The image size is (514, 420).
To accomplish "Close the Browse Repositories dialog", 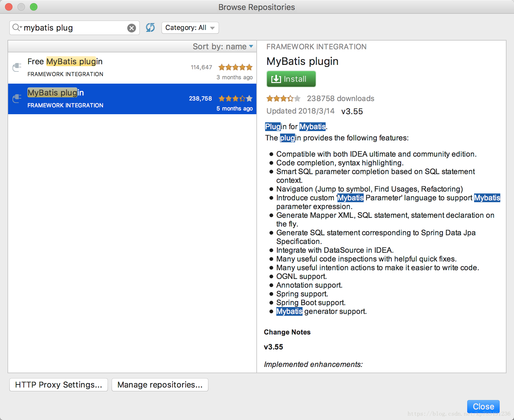I will (x=483, y=407).
